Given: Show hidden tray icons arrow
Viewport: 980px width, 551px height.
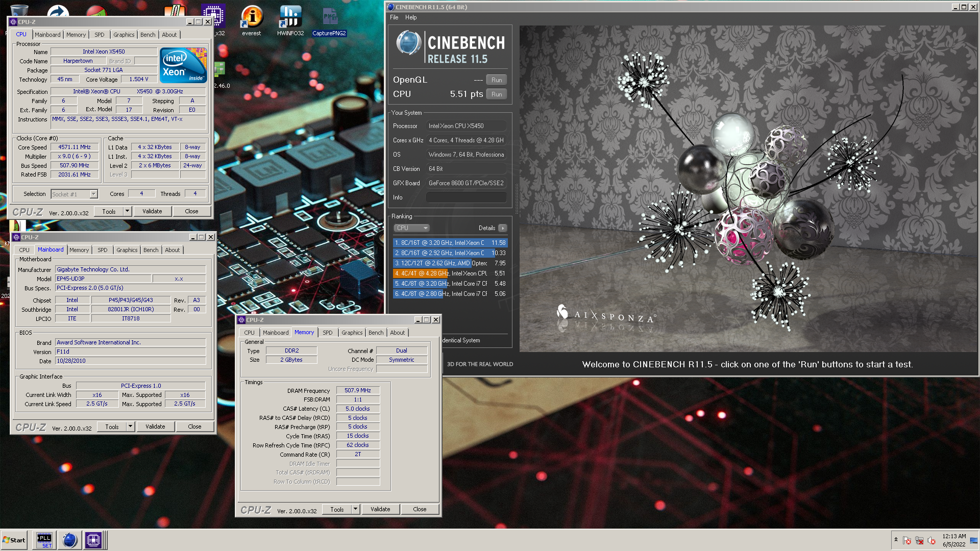Looking at the screenshot, I should [896, 540].
